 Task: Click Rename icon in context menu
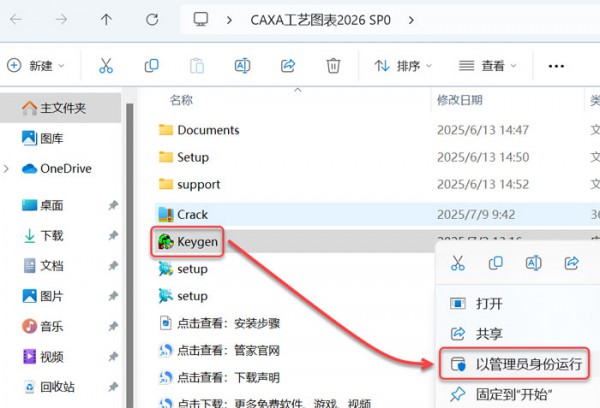(x=533, y=263)
